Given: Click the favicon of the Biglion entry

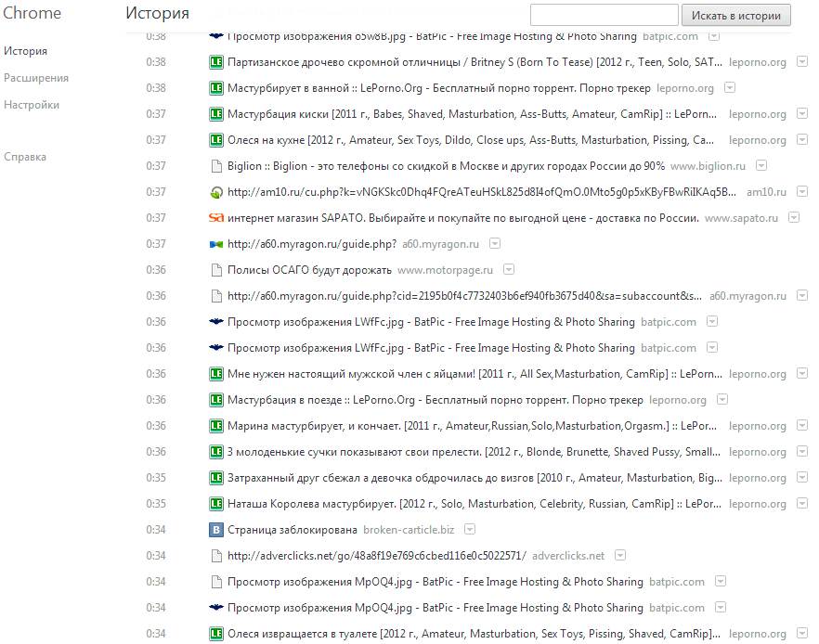Looking at the screenshot, I should tap(215, 166).
